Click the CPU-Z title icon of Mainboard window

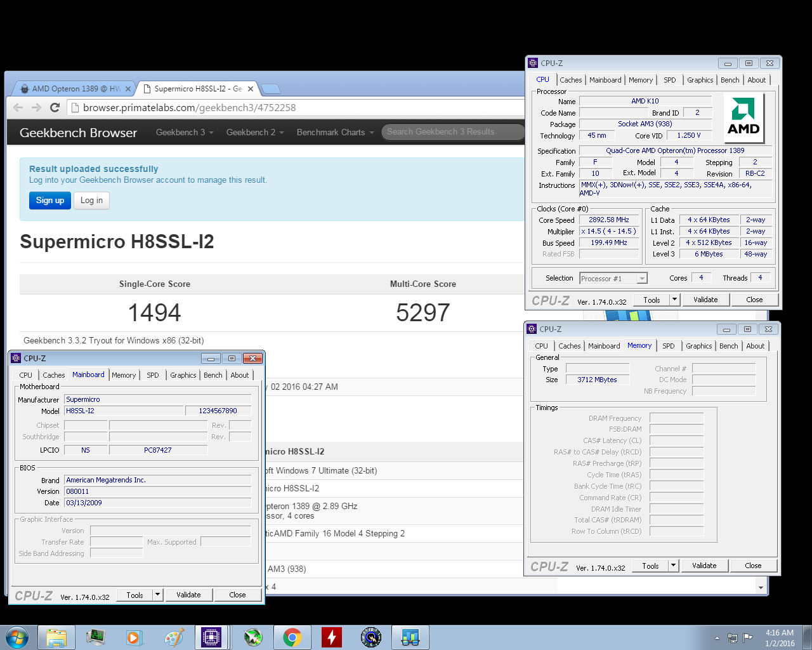tap(16, 358)
